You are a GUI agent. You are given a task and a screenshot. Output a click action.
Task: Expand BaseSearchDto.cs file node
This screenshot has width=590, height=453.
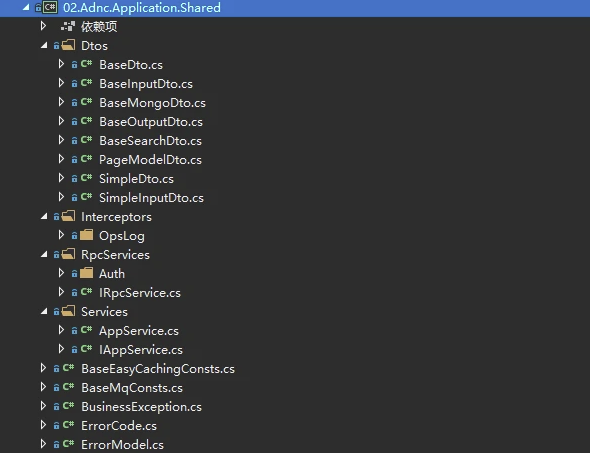tap(61, 140)
